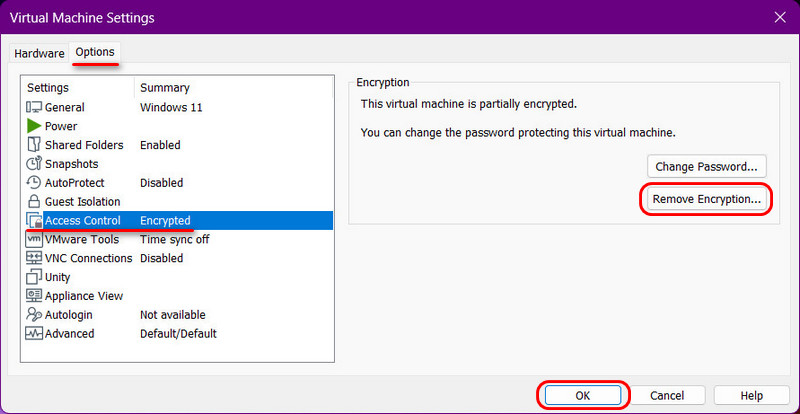
Task: Open the Appliance View icon
Action: tap(34, 296)
